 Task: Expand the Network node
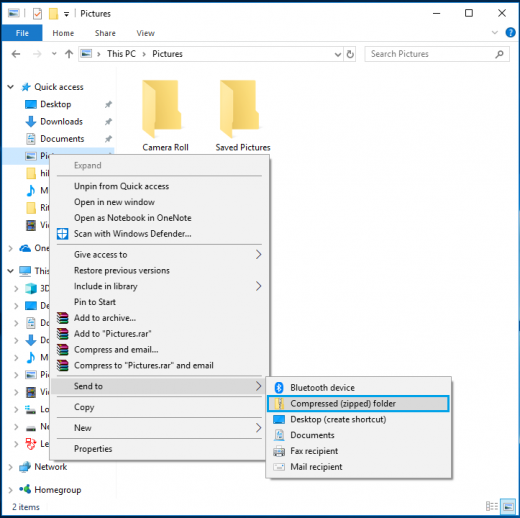(x=10, y=467)
